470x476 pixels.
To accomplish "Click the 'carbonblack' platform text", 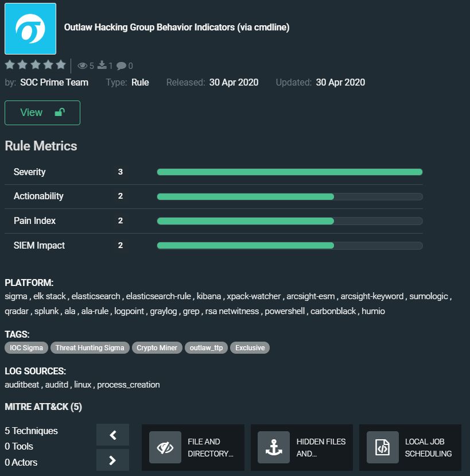I will (333, 311).
